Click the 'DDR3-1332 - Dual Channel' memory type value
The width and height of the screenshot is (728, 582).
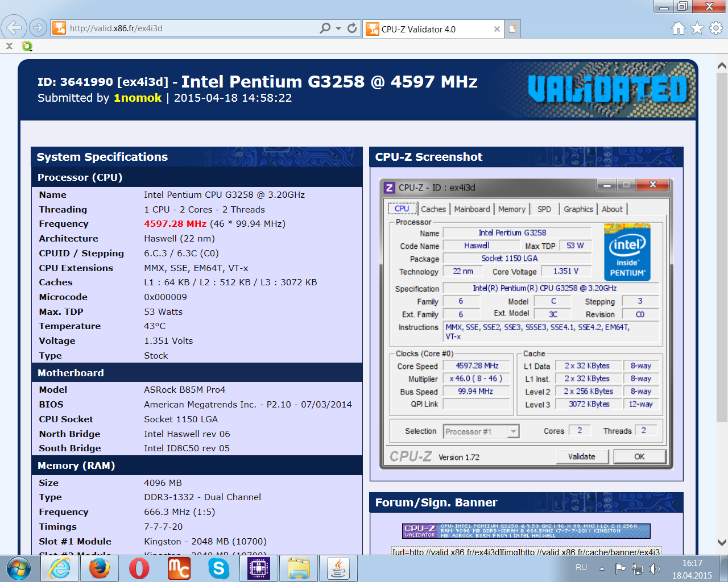pos(202,497)
